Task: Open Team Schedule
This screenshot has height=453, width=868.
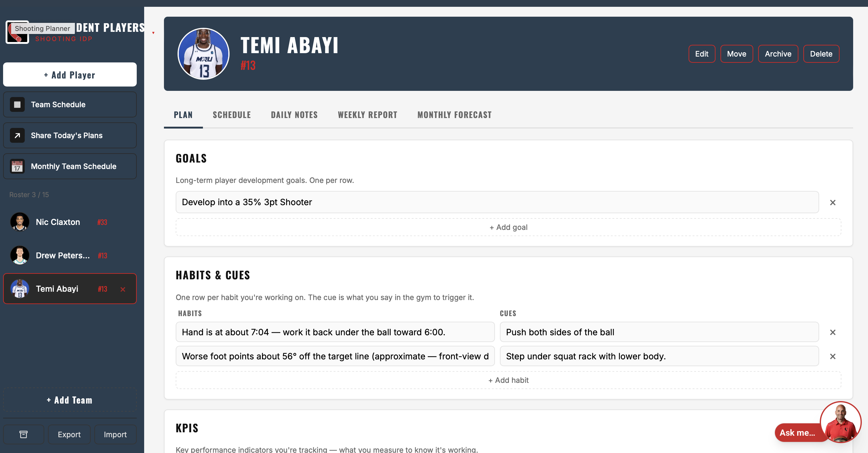Action: tap(70, 105)
